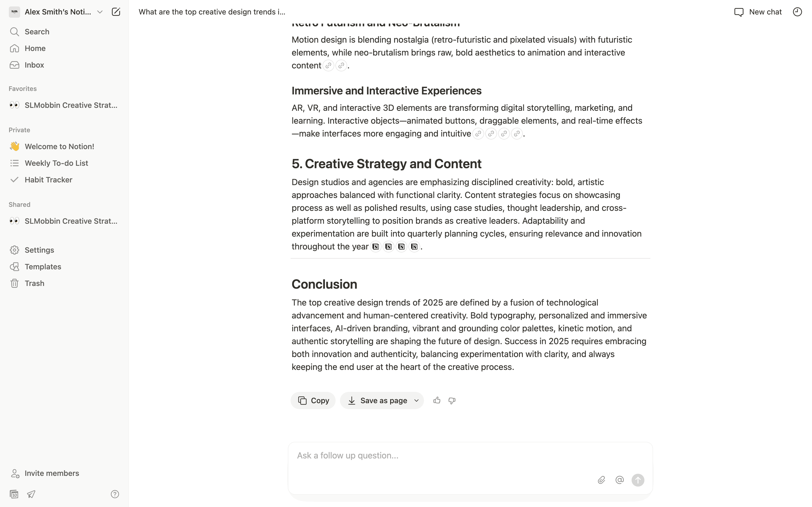This screenshot has width=812, height=507.
Task: Click the @ mention icon
Action: click(619, 480)
